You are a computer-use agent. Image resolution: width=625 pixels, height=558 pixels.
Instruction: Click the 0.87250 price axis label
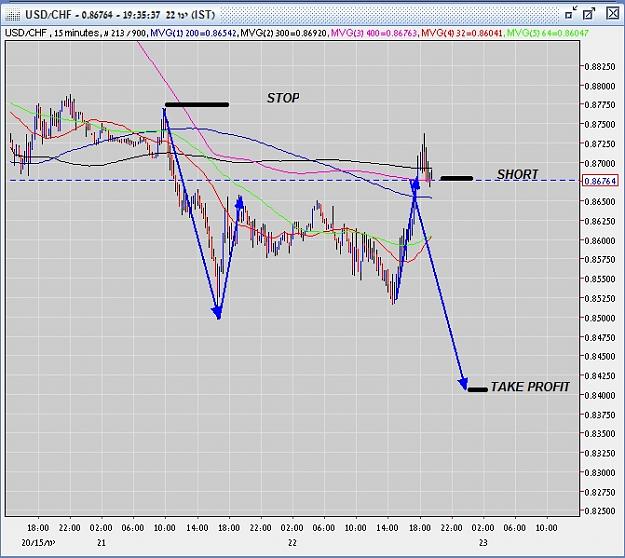[x=599, y=144]
